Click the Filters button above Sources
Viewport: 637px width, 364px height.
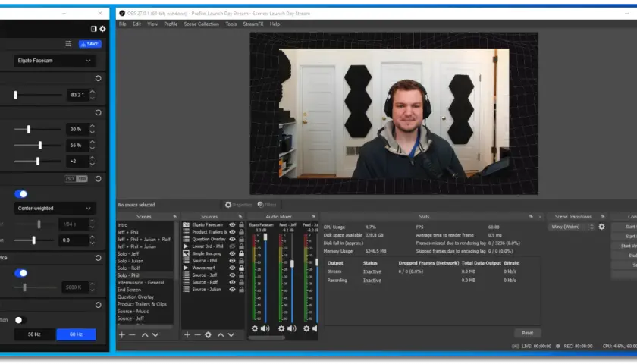click(x=267, y=205)
